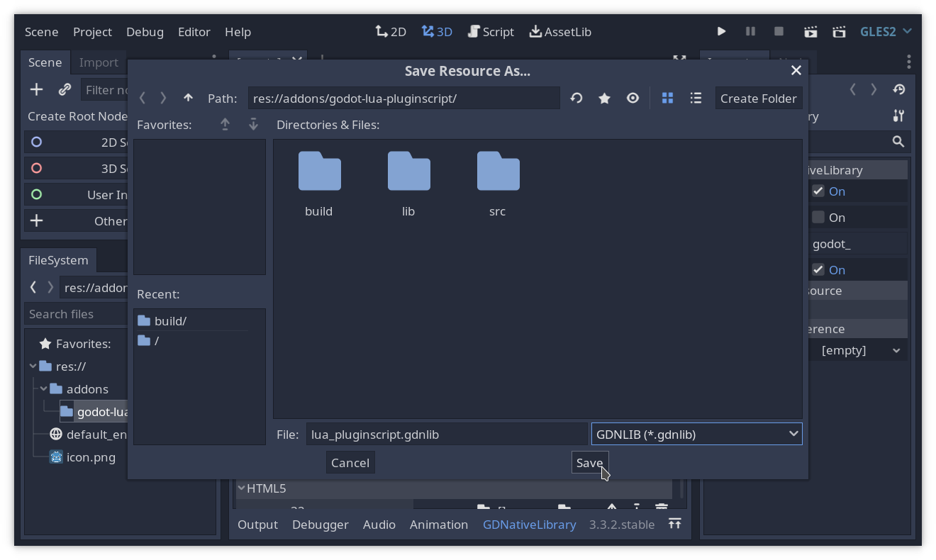Toggle the second On checkbox off-state

pyautogui.click(x=818, y=217)
